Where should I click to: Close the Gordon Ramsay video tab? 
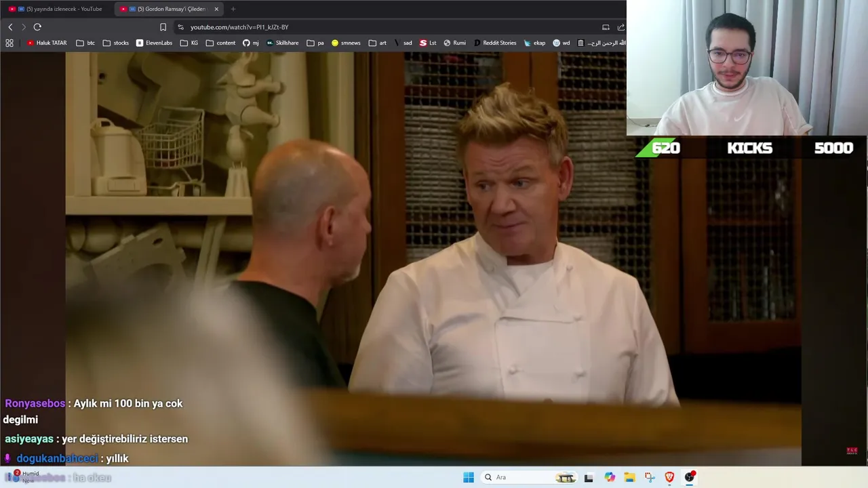click(216, 9)
